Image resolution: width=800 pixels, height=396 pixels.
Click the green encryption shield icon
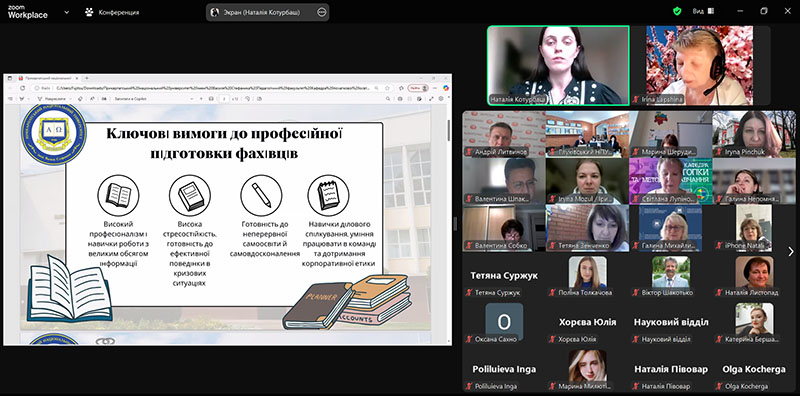(x=677, y=11)
